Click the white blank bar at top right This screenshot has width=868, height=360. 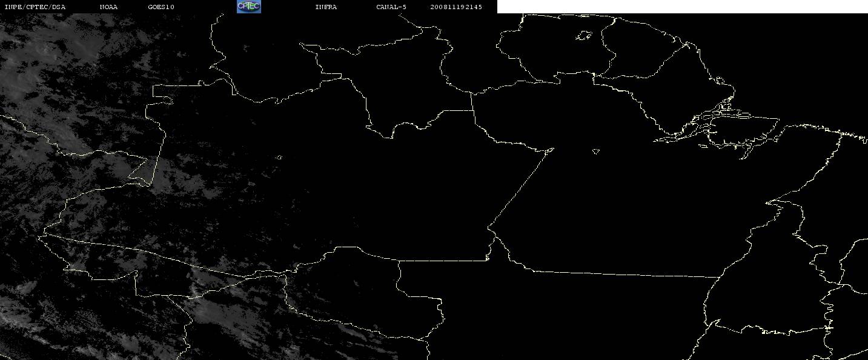[682, 7]
